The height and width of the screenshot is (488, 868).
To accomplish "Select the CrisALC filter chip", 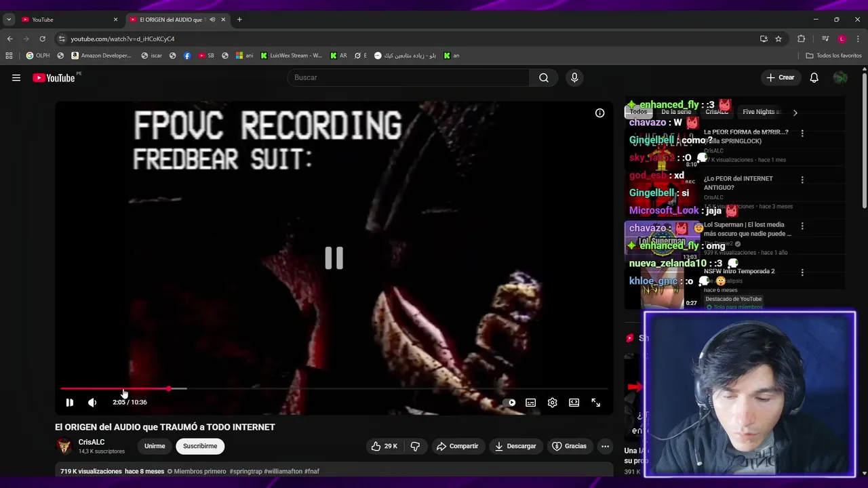I will (717, 112).
